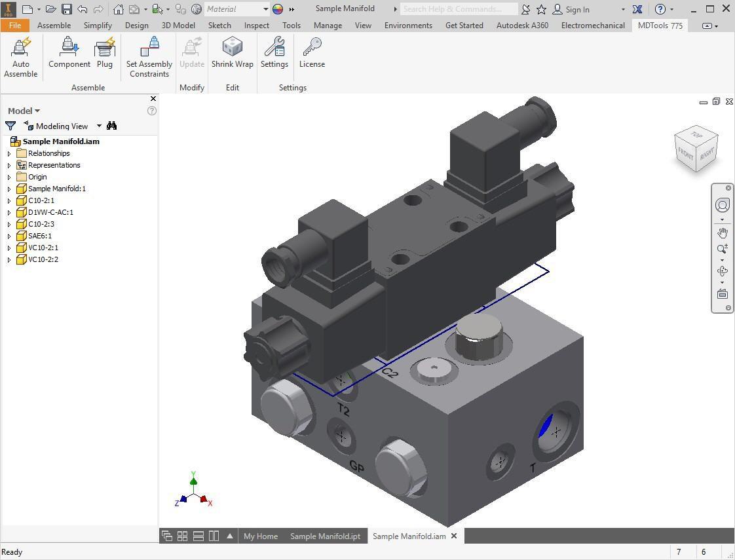The height and width of the screenshot is (560, 735).
Task: Open the File menu button
Action: coord(14,26)
